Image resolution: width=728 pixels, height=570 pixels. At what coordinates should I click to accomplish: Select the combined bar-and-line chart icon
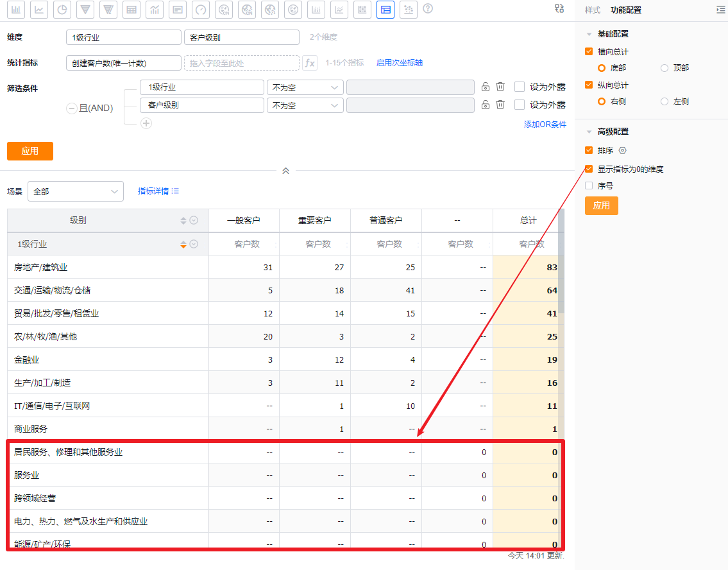155,9
